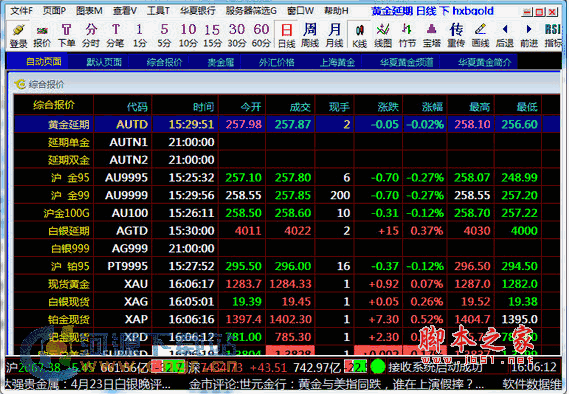
Task: Click the 量传 toolbar icon
Action: [456, 36]
